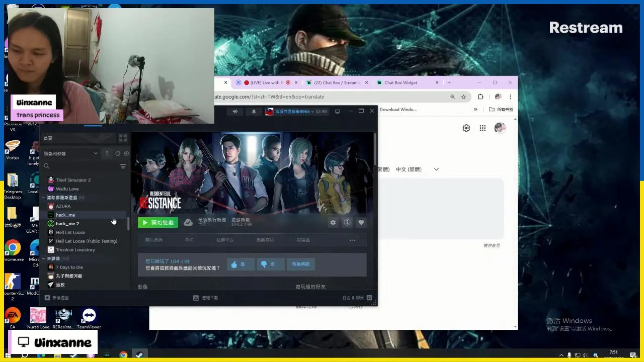The image size is (644, 362).
Task: Open Chrome extensions puzzle icon
Action: (480, 97)
